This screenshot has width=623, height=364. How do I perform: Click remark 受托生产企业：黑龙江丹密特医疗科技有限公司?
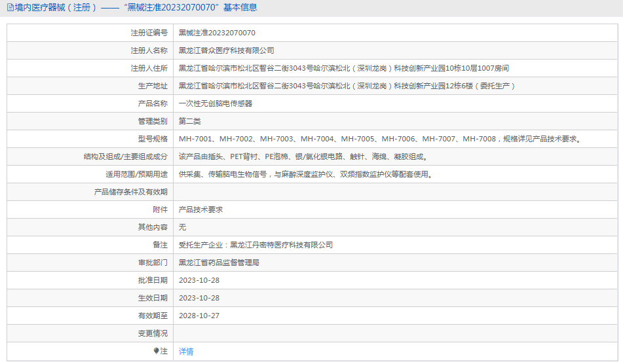pos(256,245)
